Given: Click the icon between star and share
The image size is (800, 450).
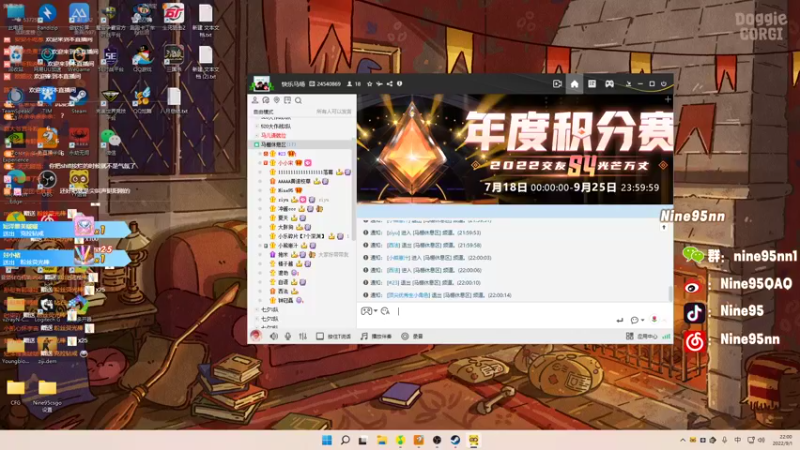Looking at the screenshot, I should click(x=379, y=84).
